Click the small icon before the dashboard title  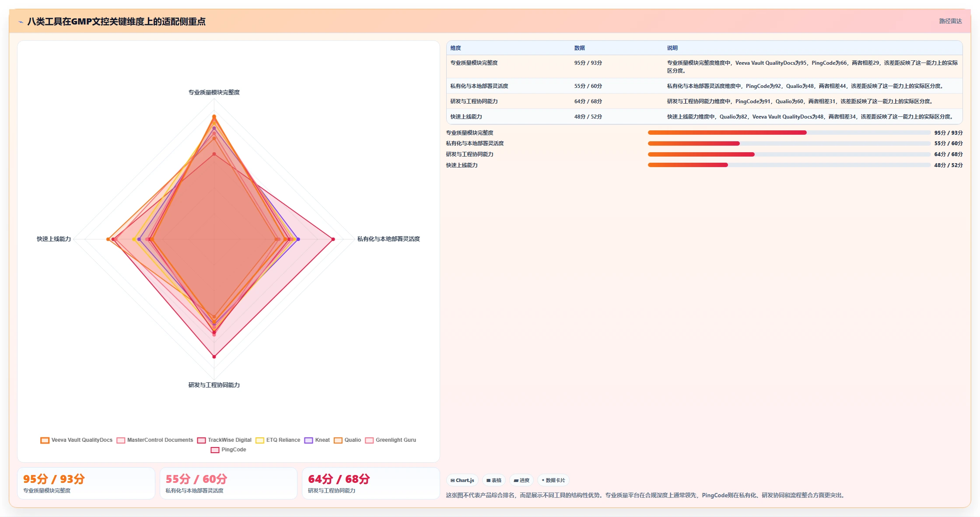tap(21, 22)
